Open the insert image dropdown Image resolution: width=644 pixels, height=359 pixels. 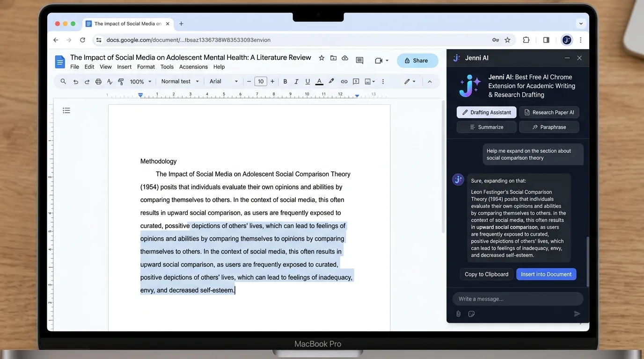point(370,81)
